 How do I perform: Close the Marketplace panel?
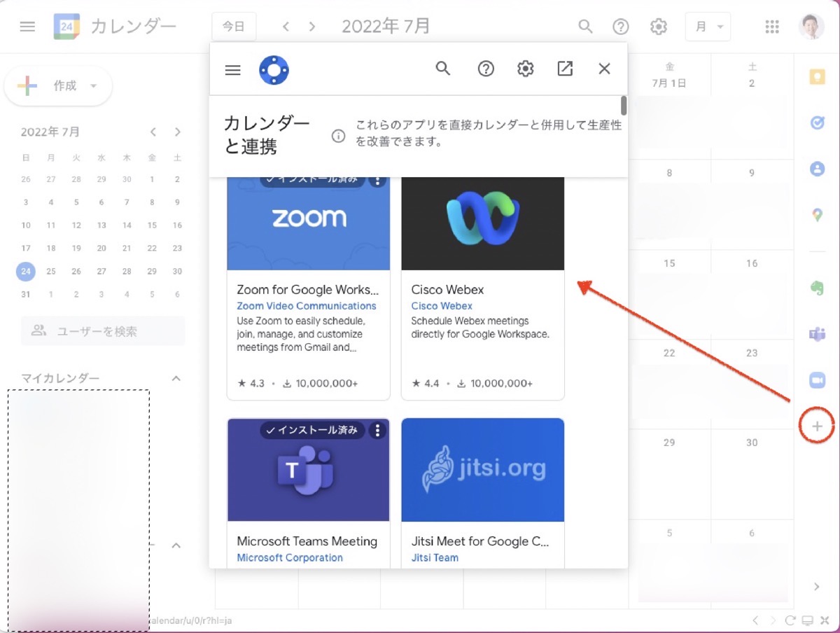605,68
